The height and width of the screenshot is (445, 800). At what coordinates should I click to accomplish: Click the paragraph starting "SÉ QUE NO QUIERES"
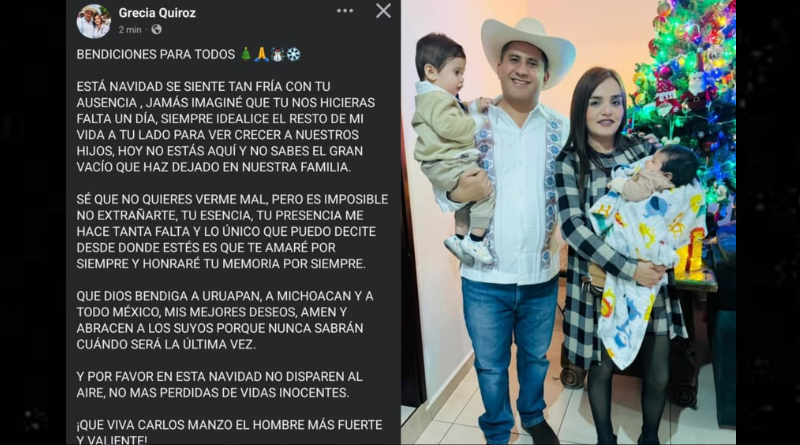click(232, 231)
